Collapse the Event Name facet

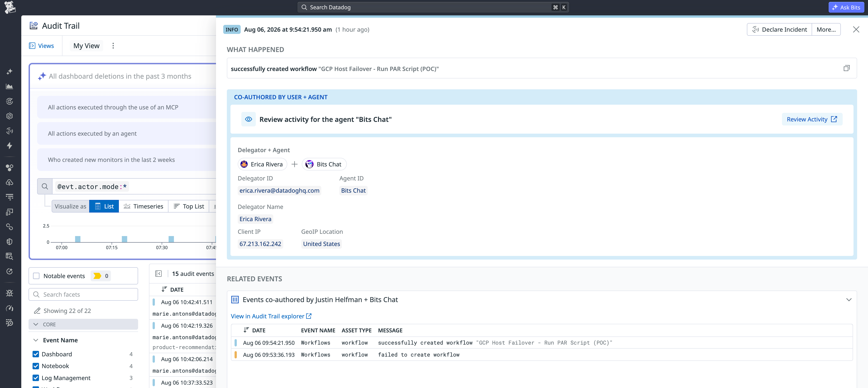(36, 340)
